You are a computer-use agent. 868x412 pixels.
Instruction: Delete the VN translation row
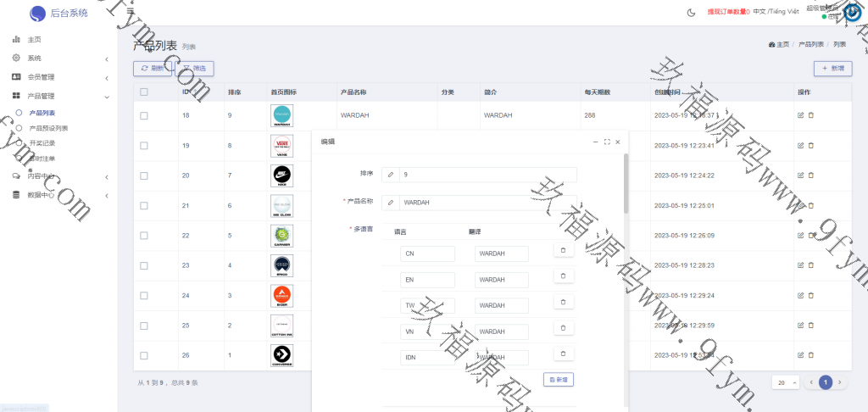pyautogui.click(x=564, y=328)
